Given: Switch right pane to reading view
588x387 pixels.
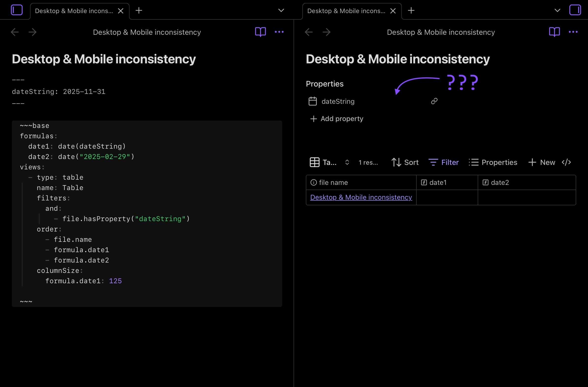Looking at the screenshot, I should point(554,32).
